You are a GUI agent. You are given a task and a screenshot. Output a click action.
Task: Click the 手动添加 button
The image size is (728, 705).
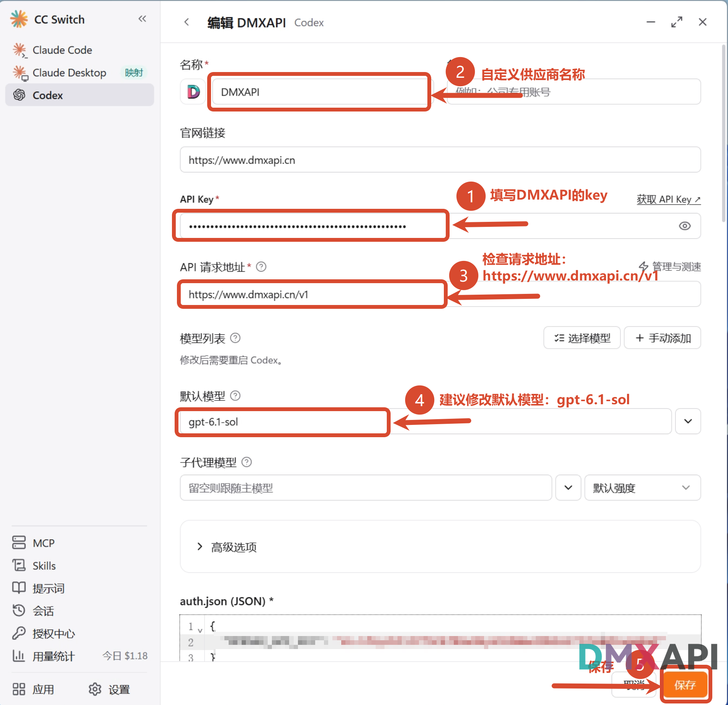pyautogui.click(x=663, y=338)
